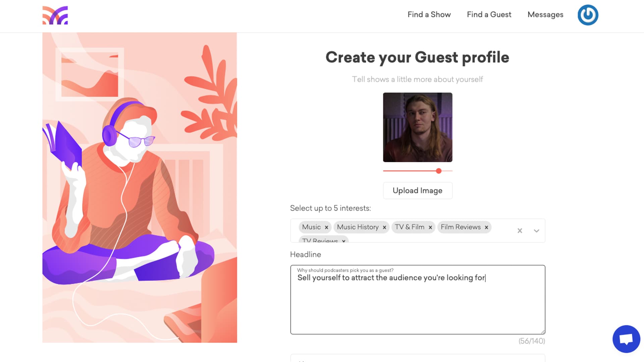Click the Film Reviews tag label
This screenshot has height=362, width=644.
[461, 227]
